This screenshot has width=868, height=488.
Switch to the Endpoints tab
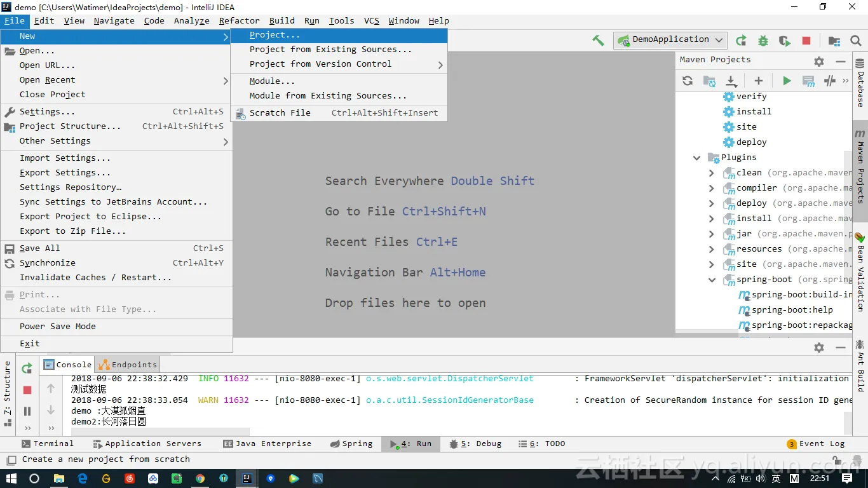coord(128,365)
